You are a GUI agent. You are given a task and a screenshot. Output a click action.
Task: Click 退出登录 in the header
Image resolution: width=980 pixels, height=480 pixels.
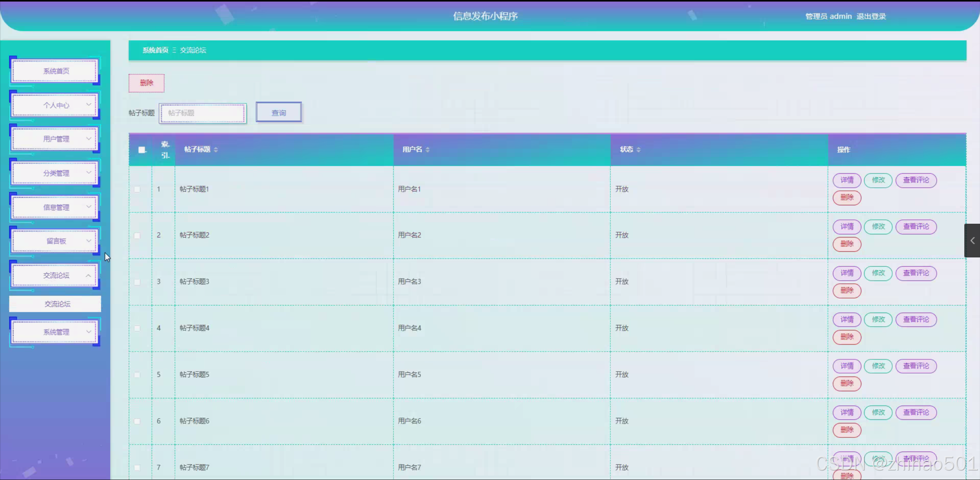[x=871, y=16]
